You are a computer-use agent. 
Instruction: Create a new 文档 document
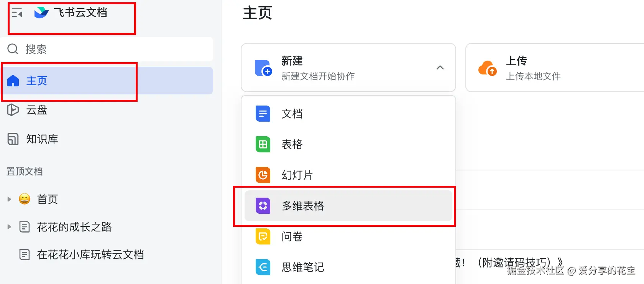coord(348,114)
